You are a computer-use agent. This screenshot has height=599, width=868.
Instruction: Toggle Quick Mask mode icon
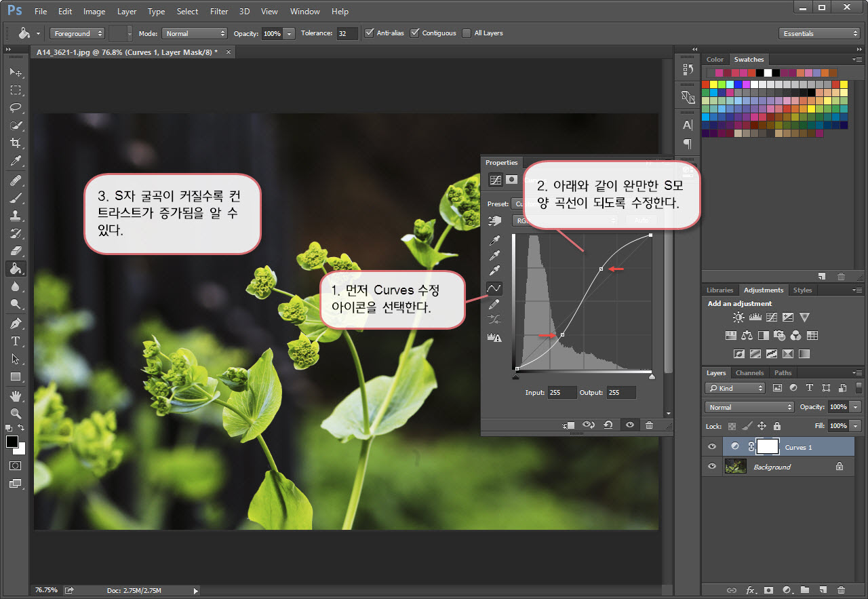click(x=15, y=466)
